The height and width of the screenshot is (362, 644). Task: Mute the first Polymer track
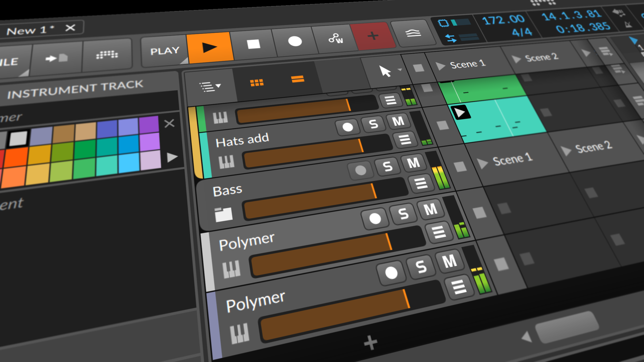point(430,209)
